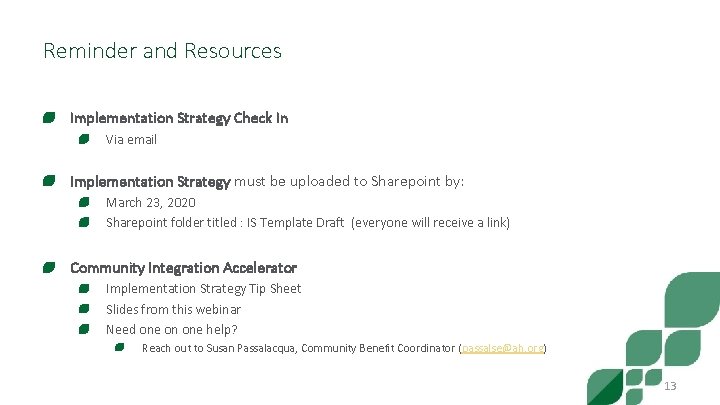Click the leaf bullet beside Community Integration Accelerator

[x=49, y=268]
